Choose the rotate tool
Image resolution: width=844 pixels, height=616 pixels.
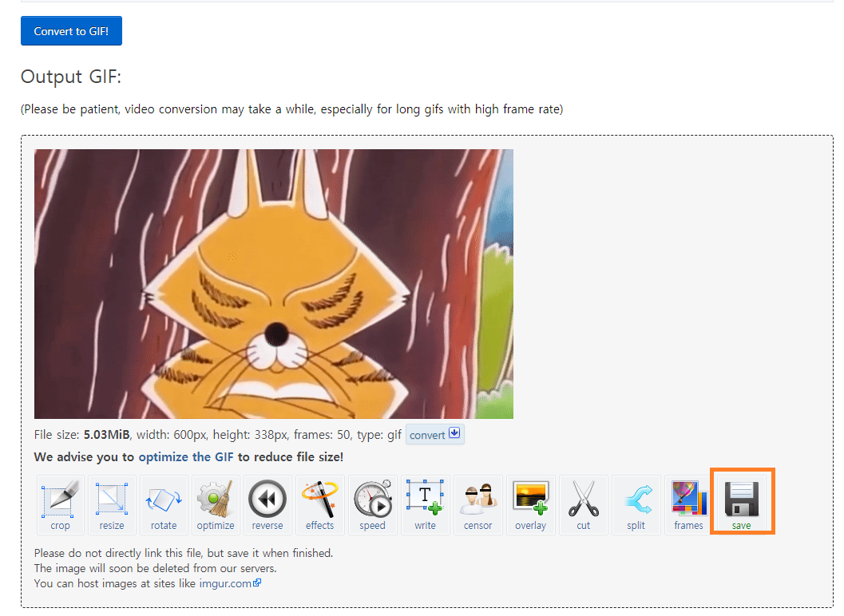point(164,504)
